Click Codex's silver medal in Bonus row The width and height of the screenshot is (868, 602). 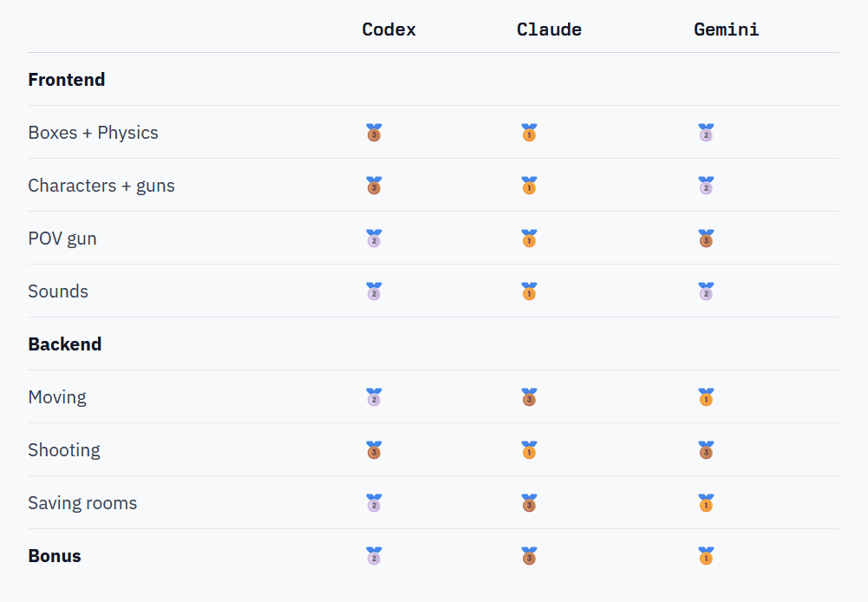374,556
